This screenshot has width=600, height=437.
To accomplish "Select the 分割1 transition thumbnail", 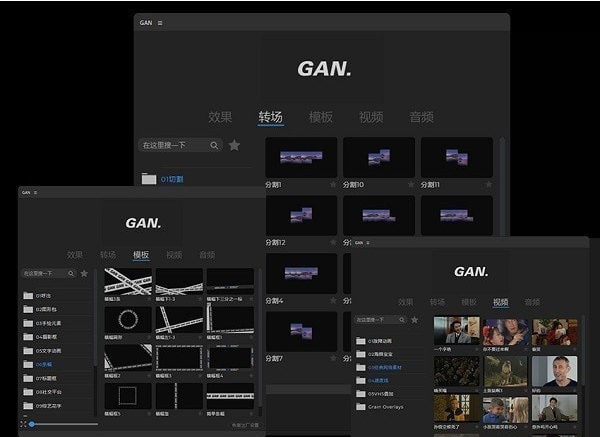I will 301,157.
